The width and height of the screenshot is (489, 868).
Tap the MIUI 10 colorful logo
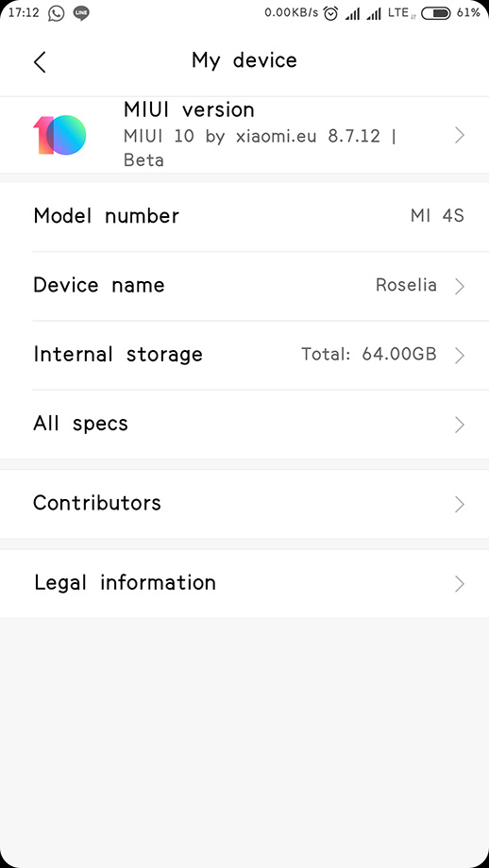pos(59,135)
